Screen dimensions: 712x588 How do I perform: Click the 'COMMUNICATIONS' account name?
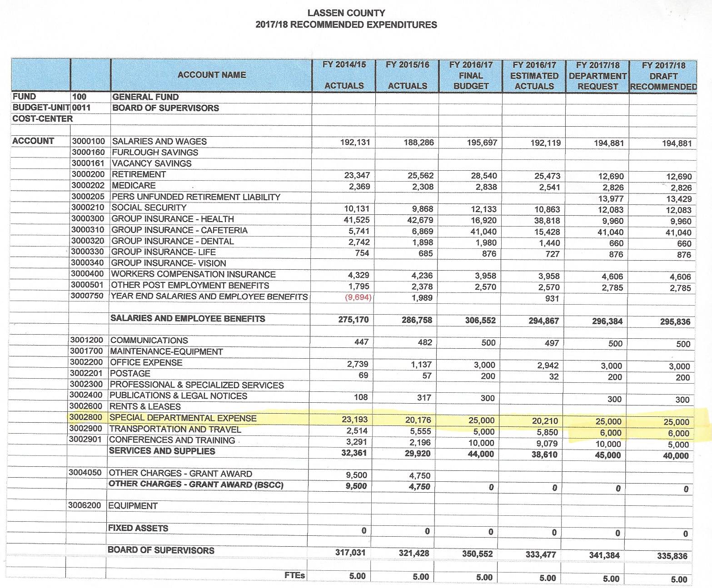149,341
